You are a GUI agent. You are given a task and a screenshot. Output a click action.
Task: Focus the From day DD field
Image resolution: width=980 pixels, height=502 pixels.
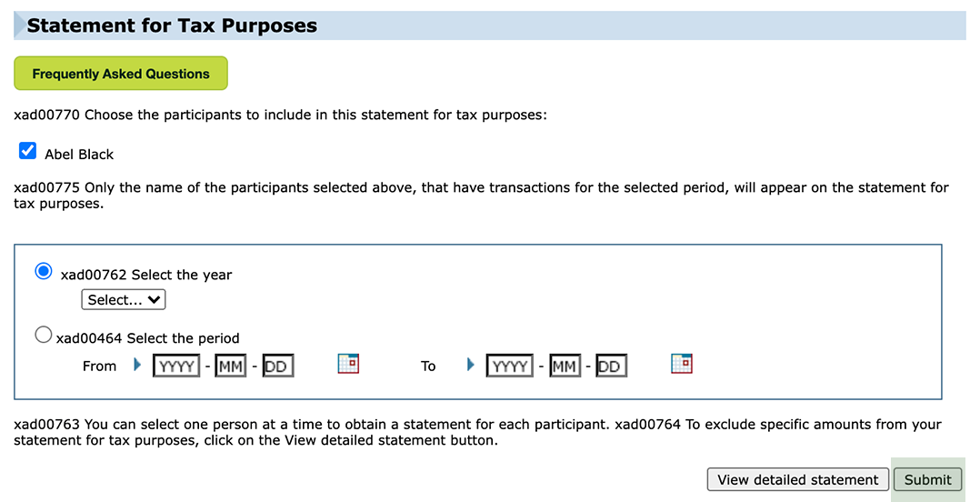click(277, 366)
